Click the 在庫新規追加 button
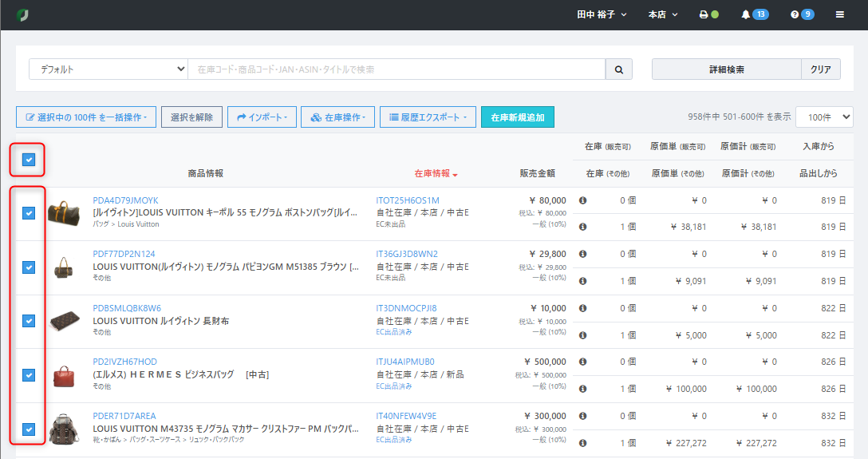Image resolution: width=868 pixels, height=459 pixels. 518,117
